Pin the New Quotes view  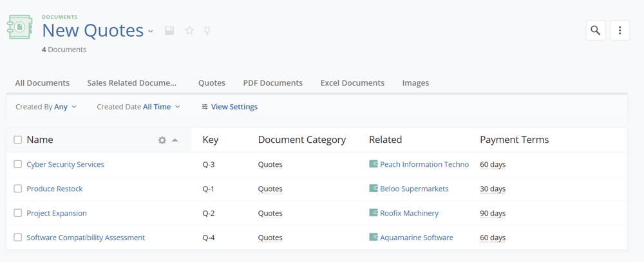207,30
